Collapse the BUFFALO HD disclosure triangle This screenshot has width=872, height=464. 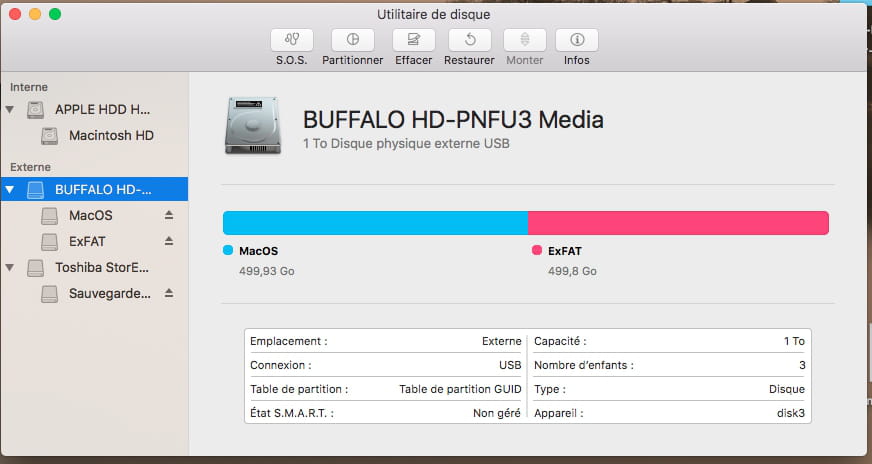pyautogui.click(x=9, y=190)
